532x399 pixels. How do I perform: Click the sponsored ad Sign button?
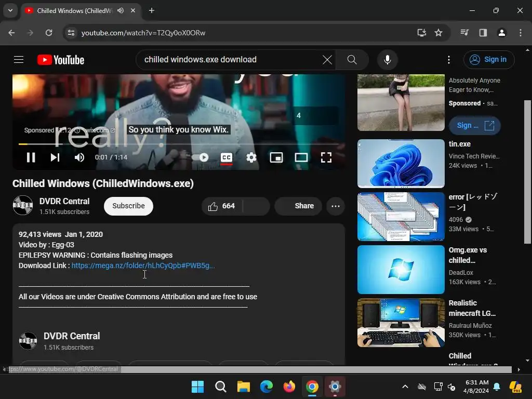[x=474, y=126]
